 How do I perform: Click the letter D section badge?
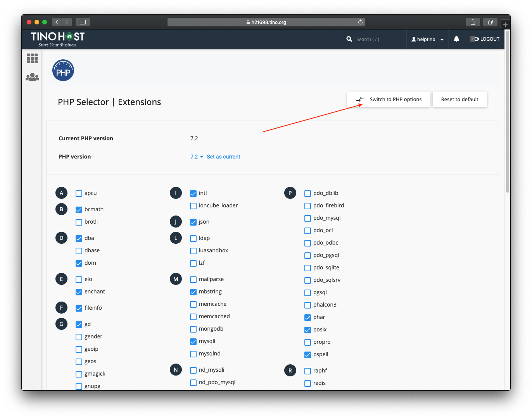61,238
